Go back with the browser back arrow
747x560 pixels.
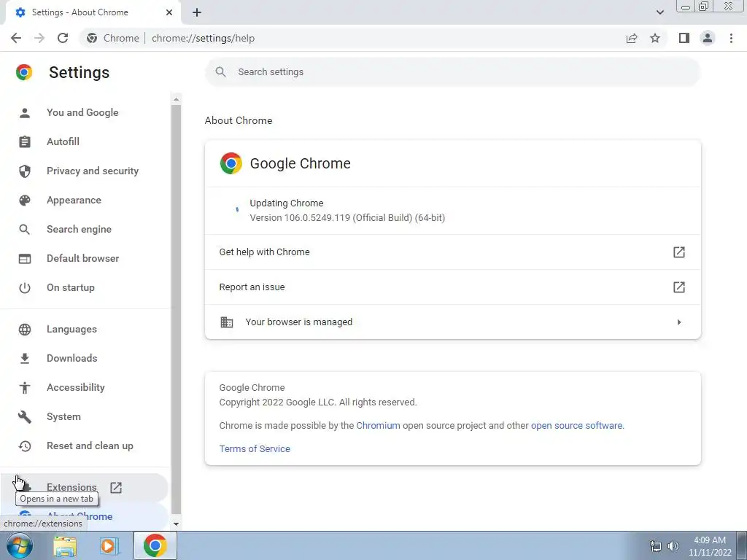[x=16, y=38]
